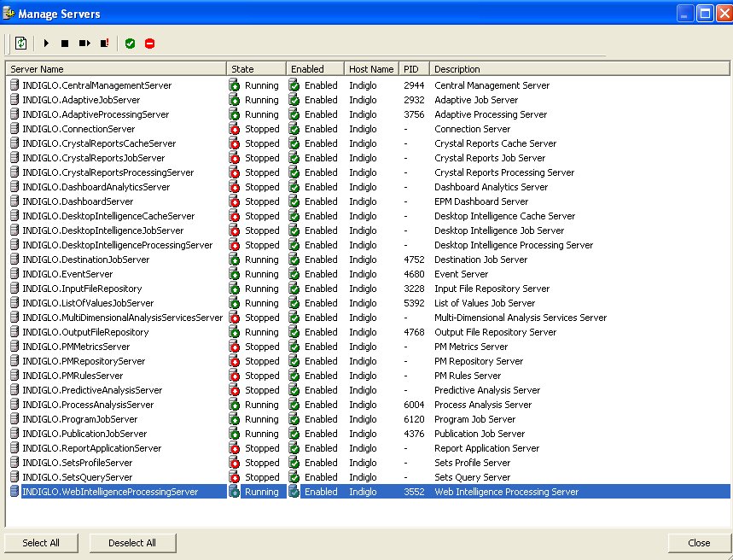Sort by Description column header

(x=579, y=69)
